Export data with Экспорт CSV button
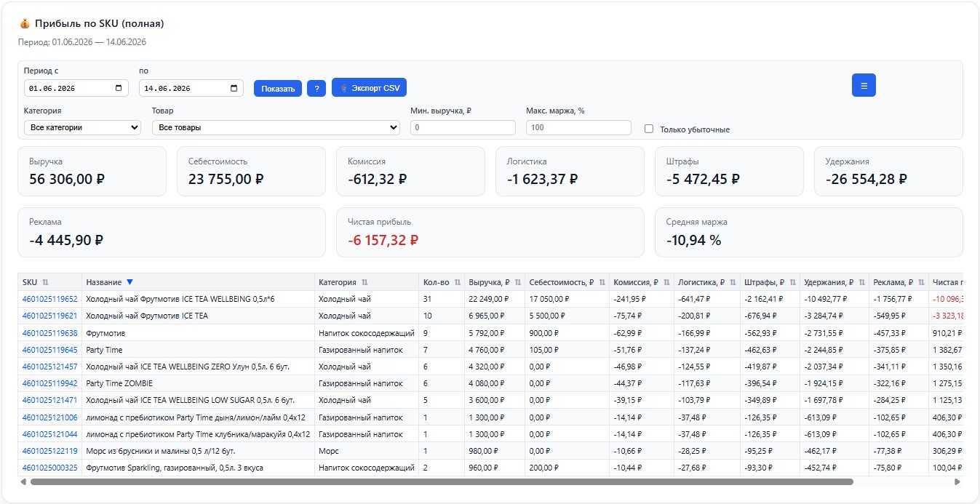980x504 pixels. click(x=370, y=87)
